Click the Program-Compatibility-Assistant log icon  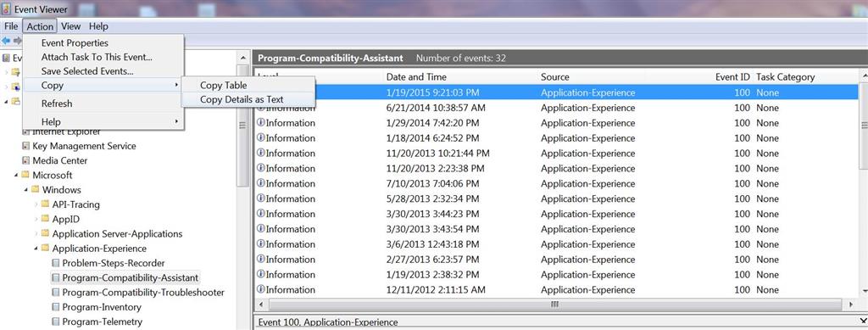55,277
